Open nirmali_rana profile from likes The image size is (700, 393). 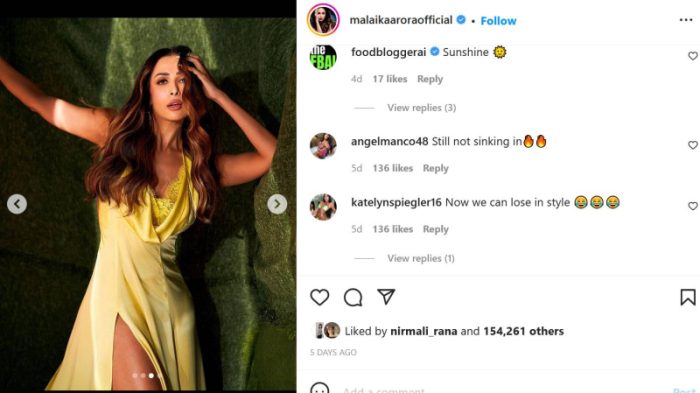coord(424,331)
